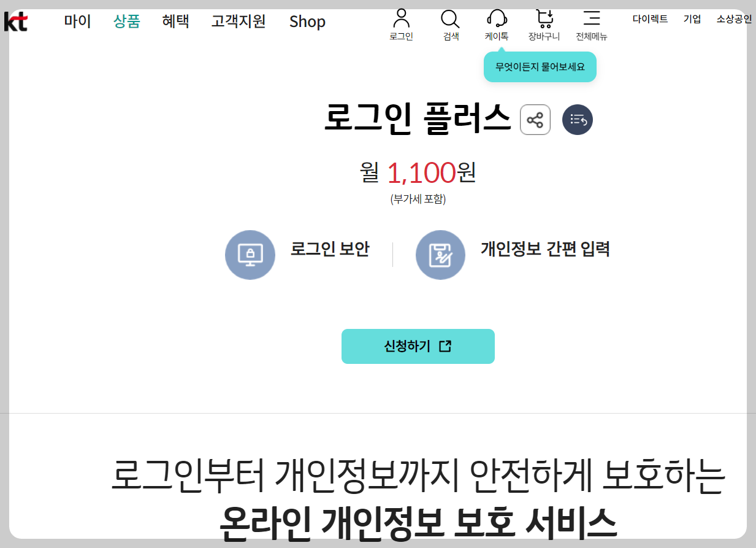
Task: Click the 월 1,100원 price text
Action: coord(418,172)
